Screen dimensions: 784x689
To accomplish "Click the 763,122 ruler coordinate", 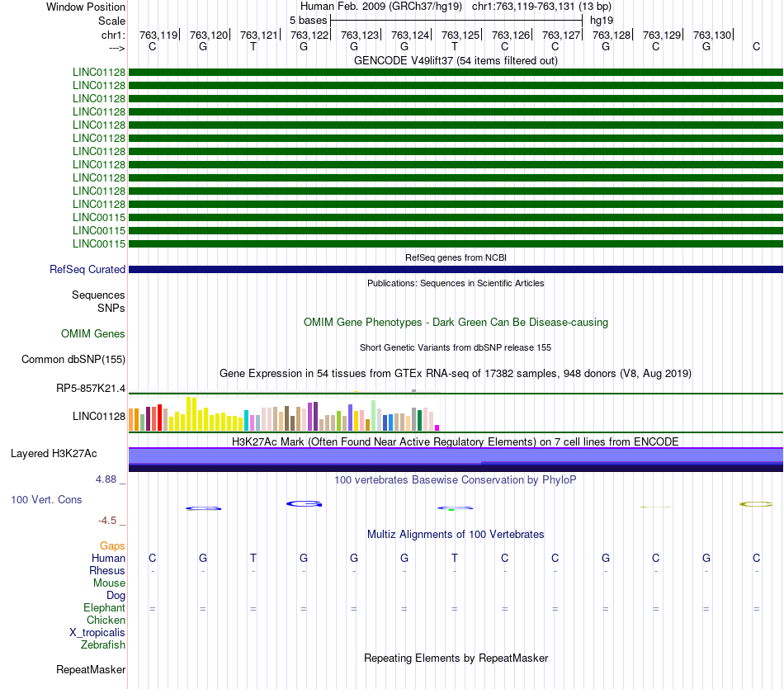I will [x=309, y=35].
